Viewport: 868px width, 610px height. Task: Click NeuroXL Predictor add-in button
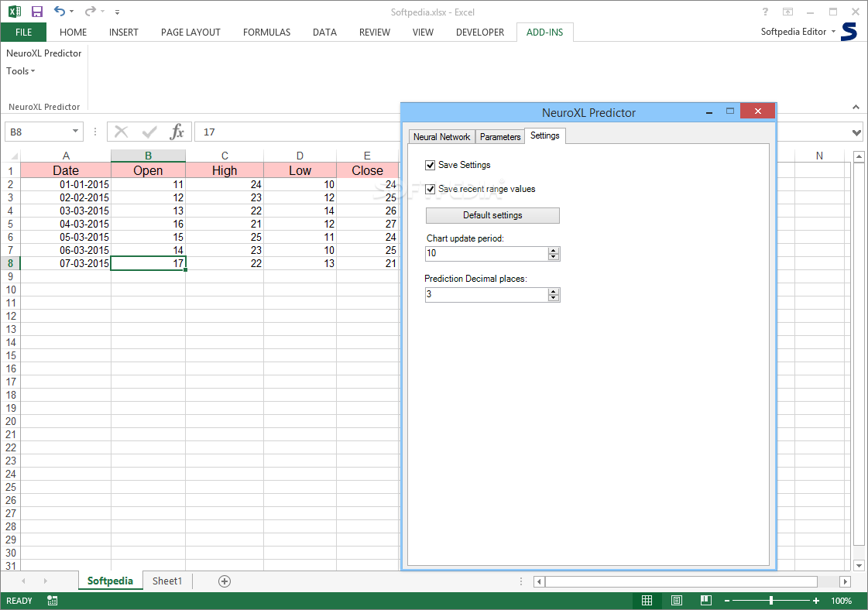[43, 53]
